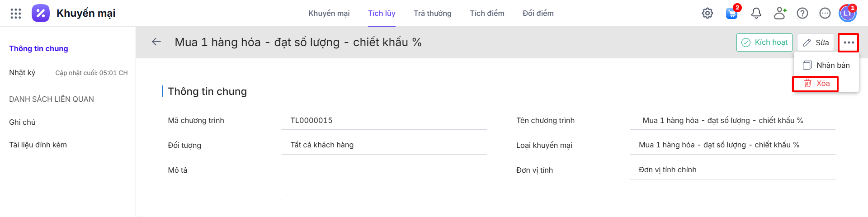Go back using the left arrow
Image resolution: width=868 pixels, height=217 pixels.
coord(156,42)
